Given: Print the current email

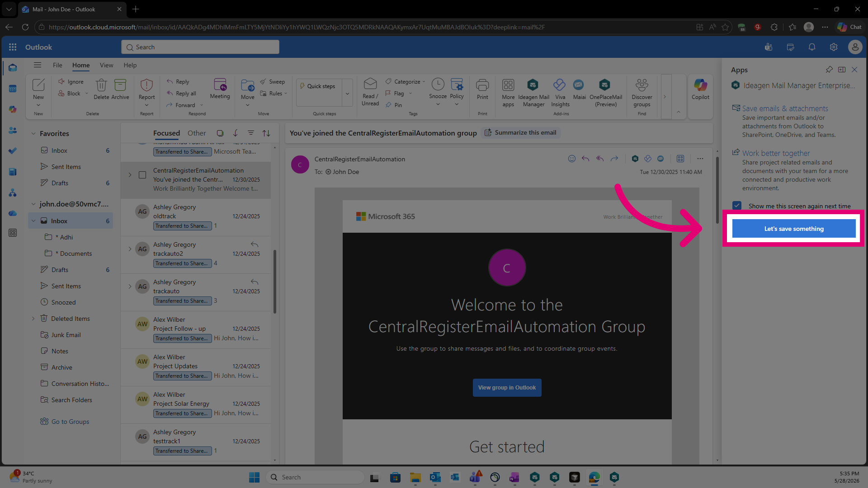Looking at the screenshot, I should click(482, 89).
